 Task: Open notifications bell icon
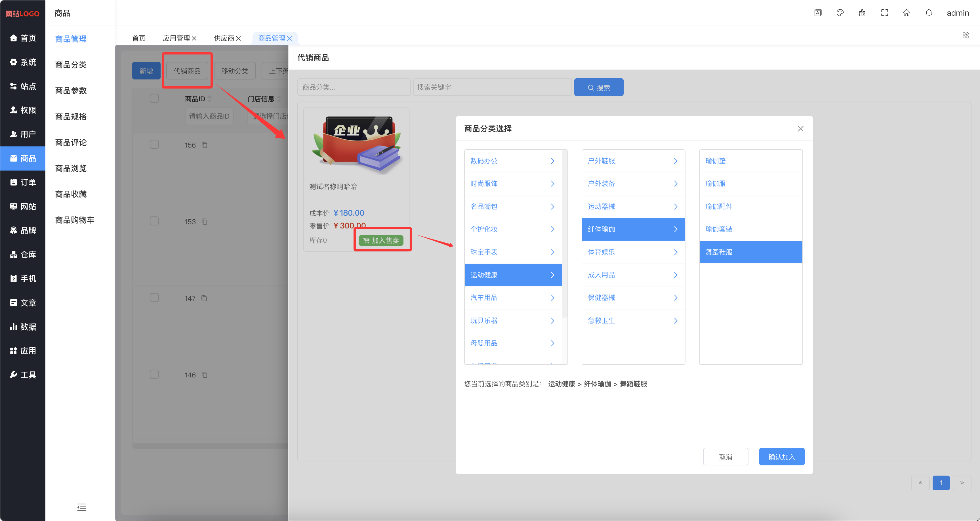pyautogui.click(x=929, y=13)
